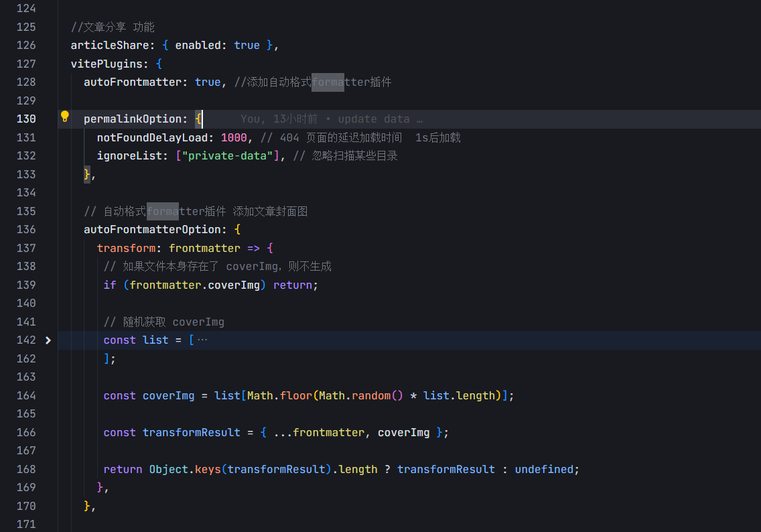Screen dimensions: 761x532
Task: Click Math.random on line 164
Action: pos(354,395)
